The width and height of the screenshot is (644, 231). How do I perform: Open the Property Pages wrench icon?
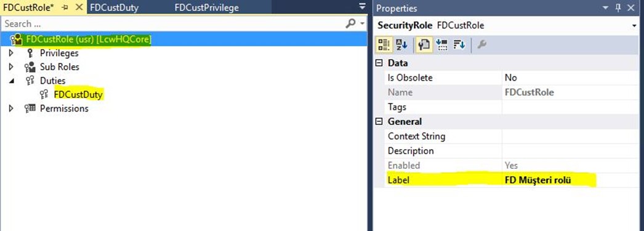tap(481, 45)
